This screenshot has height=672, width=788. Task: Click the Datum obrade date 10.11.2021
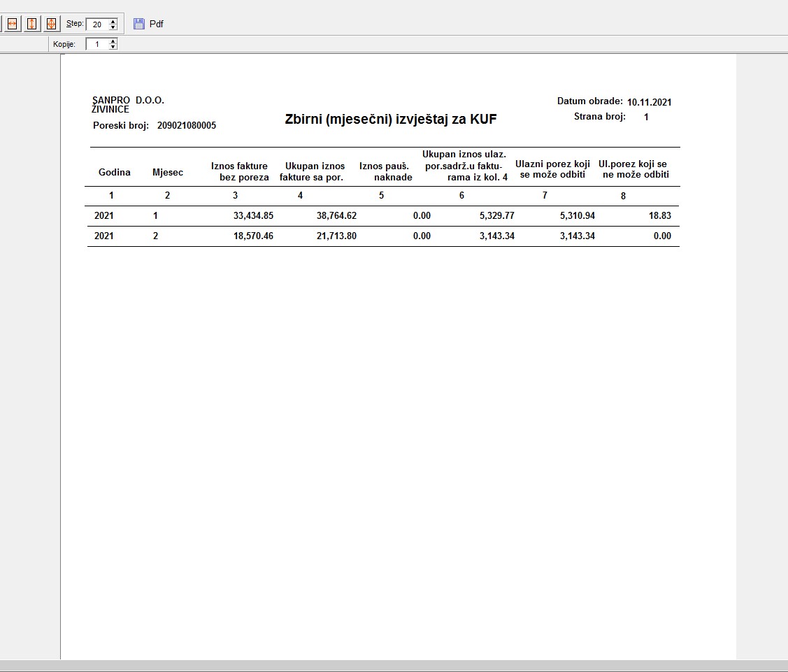[x=649, y=102]
